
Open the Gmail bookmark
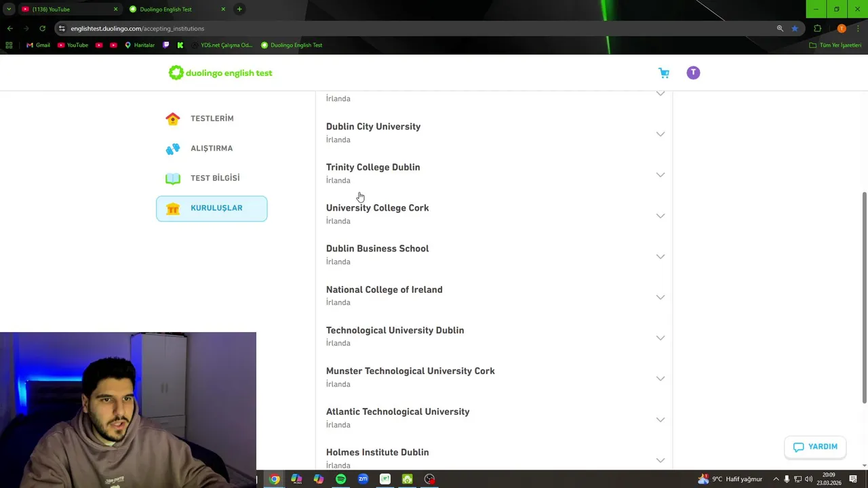[38, 45]
